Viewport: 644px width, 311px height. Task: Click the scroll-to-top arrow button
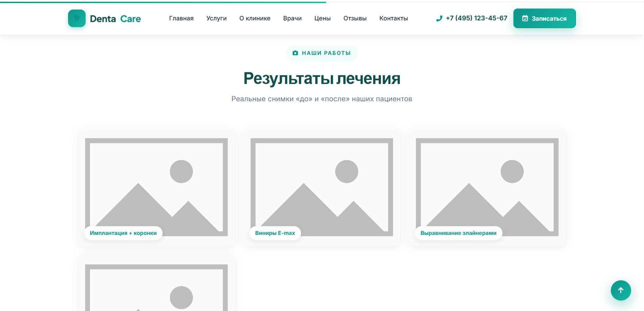(x=621, y=290)
